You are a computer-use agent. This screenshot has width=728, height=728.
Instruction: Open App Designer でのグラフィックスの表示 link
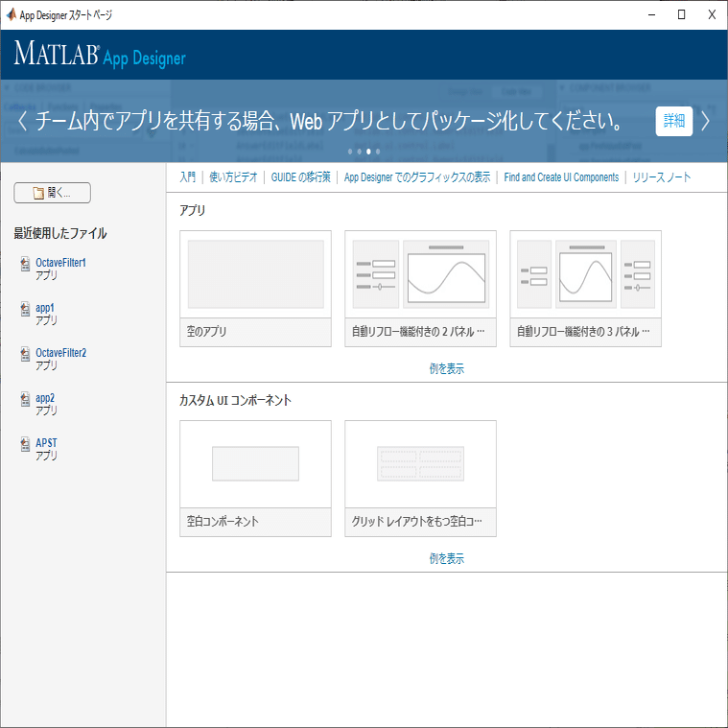click(x=417, y=176)
